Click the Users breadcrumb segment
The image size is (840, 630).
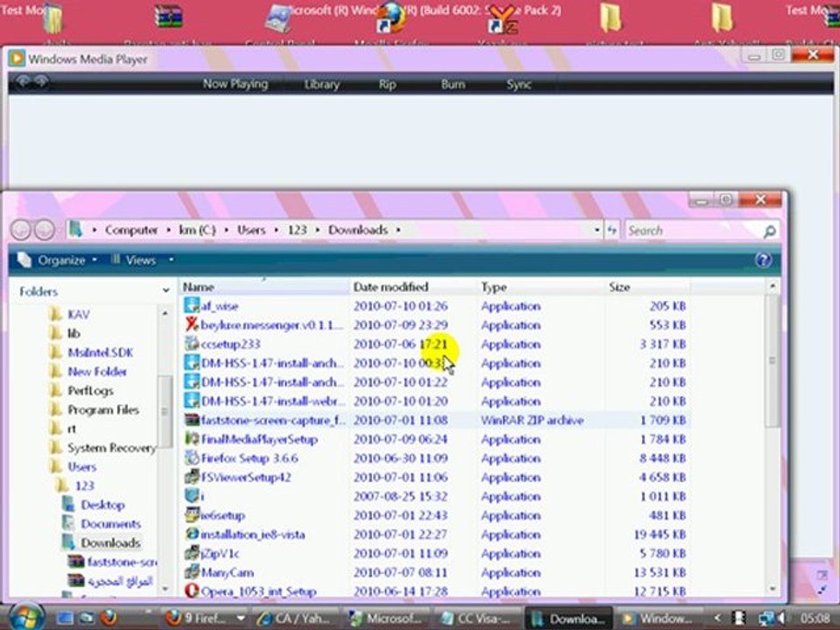coord(251,230)
